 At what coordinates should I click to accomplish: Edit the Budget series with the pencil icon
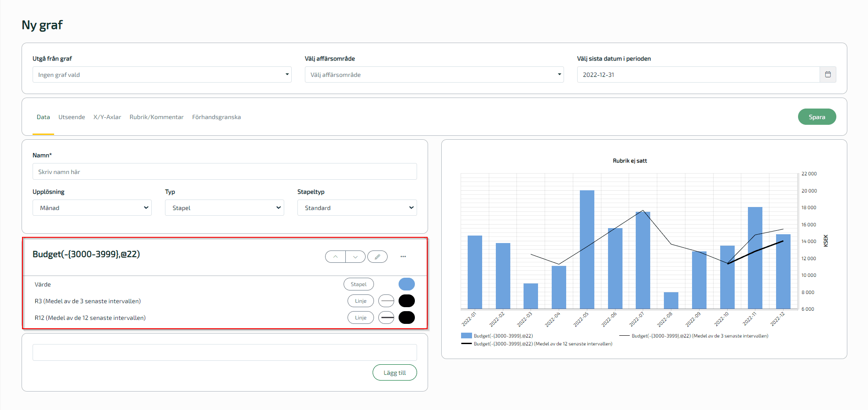pos(377,257)
